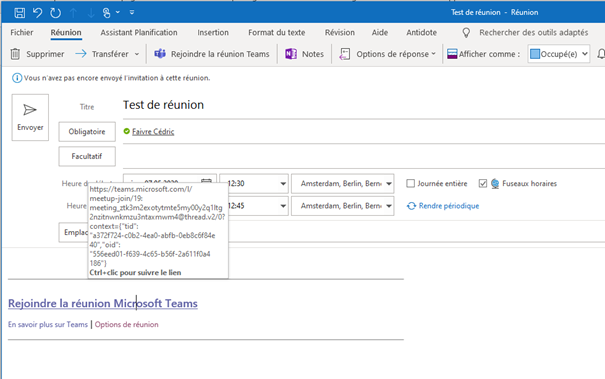605x379 pixels.
Task: Open the touch/mouse mode icon
Action: pyautogui.click(x=106, y=13)
